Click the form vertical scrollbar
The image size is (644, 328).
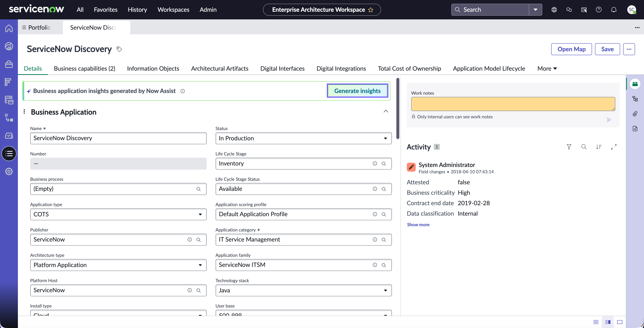(398, 108)
